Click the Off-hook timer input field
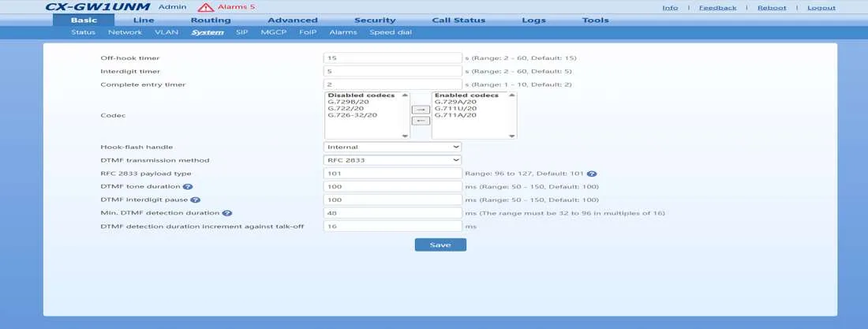Image resolution: width=868 pixels, height=329 pixels. pyautogui.click(x=392, y=58)
